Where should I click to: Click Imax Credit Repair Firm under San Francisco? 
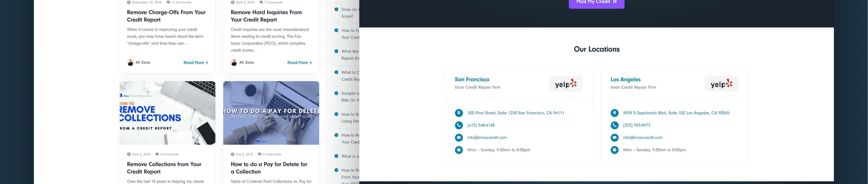478,87
